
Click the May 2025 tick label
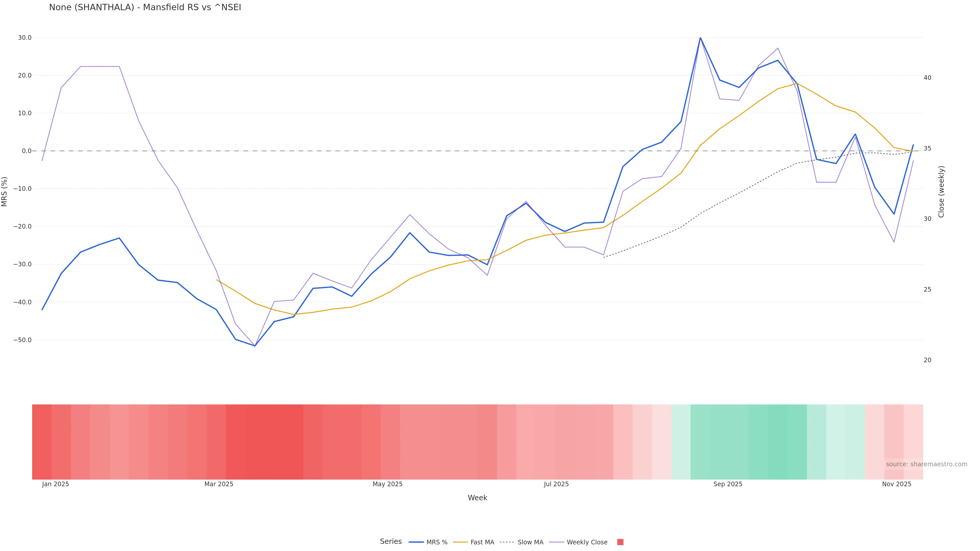tap(387, 484)
